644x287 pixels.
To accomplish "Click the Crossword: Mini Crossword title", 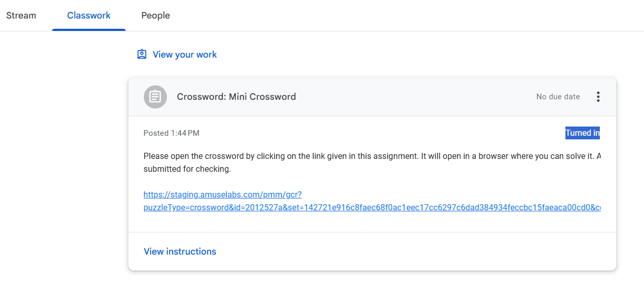I will [236, 97].
